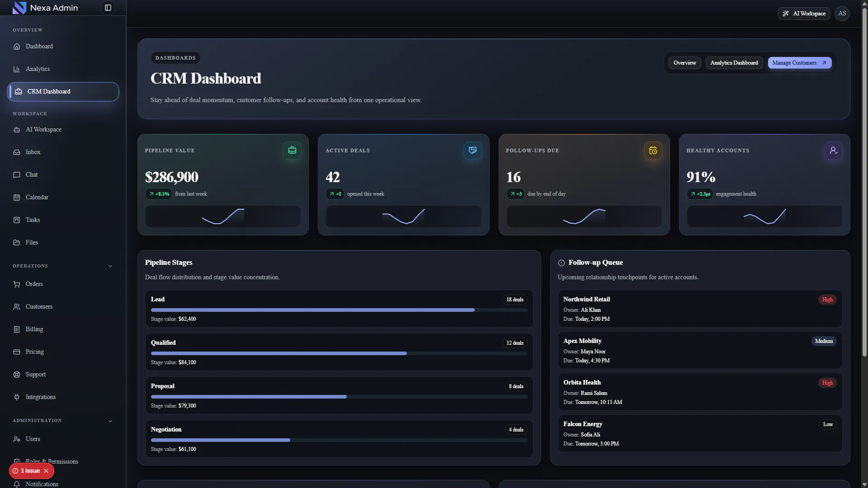This screenshot has width=868, height=488.
Task: Open the Users icon in sidebar
Action: tap(17, 439)
